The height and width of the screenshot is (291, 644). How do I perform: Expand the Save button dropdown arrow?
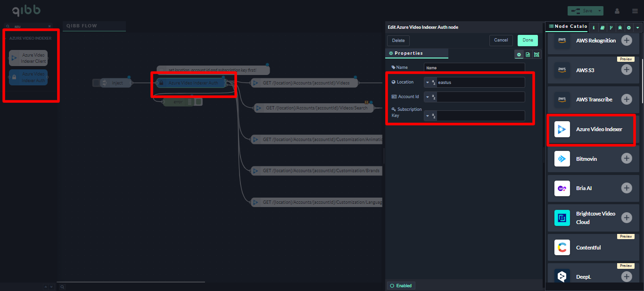click(x=599, y=11)
